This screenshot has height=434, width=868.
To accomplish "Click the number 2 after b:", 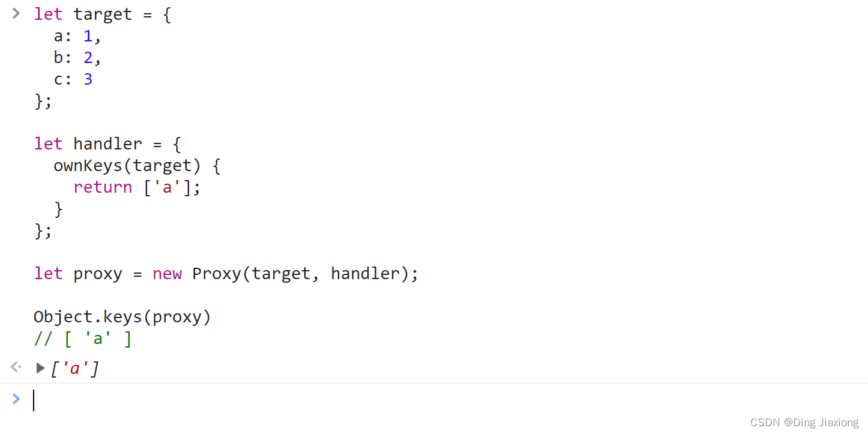I will [88, 58].
